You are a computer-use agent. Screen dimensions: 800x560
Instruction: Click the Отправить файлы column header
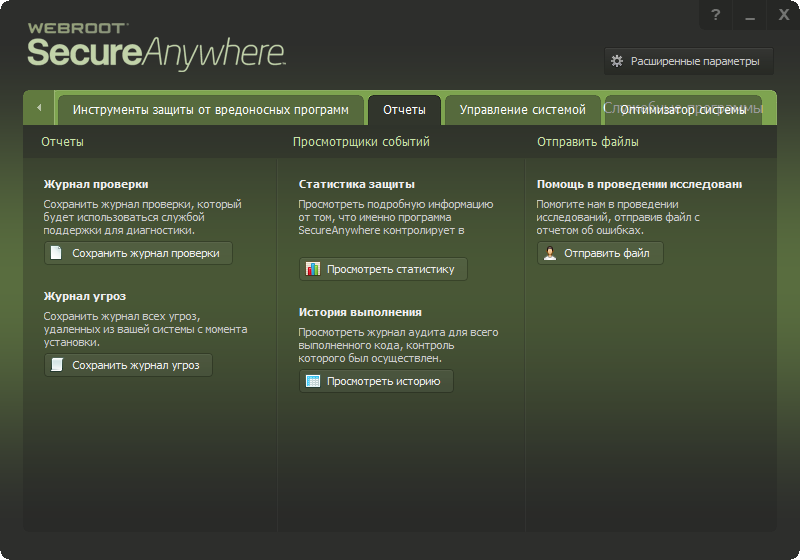click(x=588, y=142)
